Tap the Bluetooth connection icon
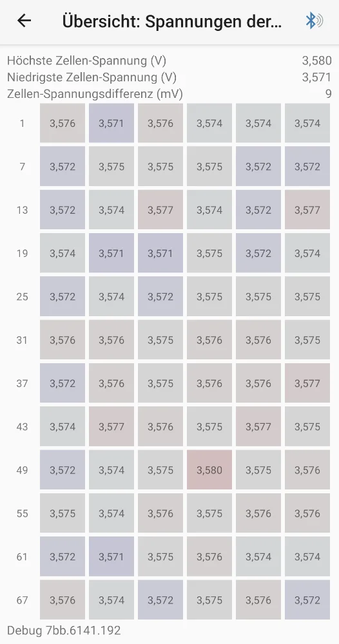This screenshot has width=339, height=644. pyautogui.click(x=315, y=21)
